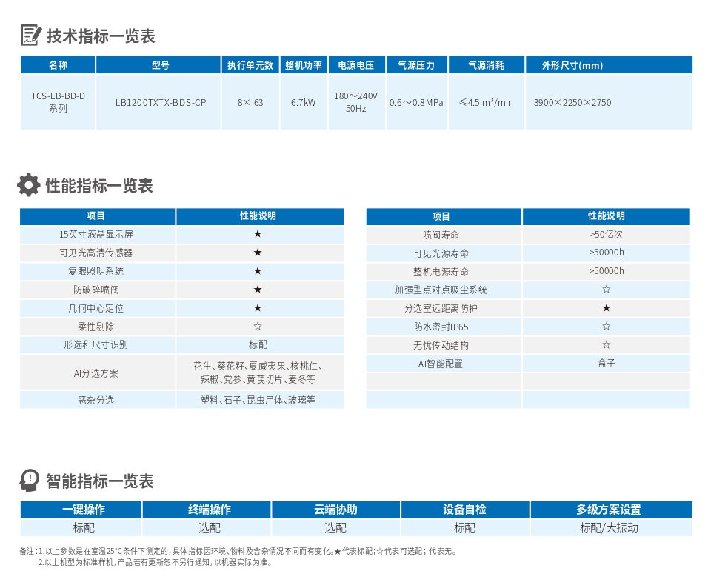The image size is (708, 588).
Task: Toggle the ★ for 几何中心定位
Action: [x=258, y=308]
